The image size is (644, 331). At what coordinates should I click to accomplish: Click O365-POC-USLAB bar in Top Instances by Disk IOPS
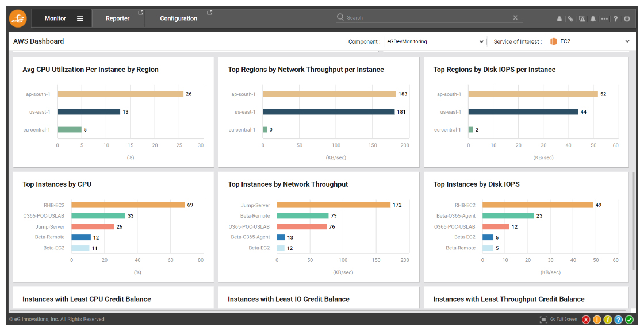pyautogui.click(x=496, y=226)
